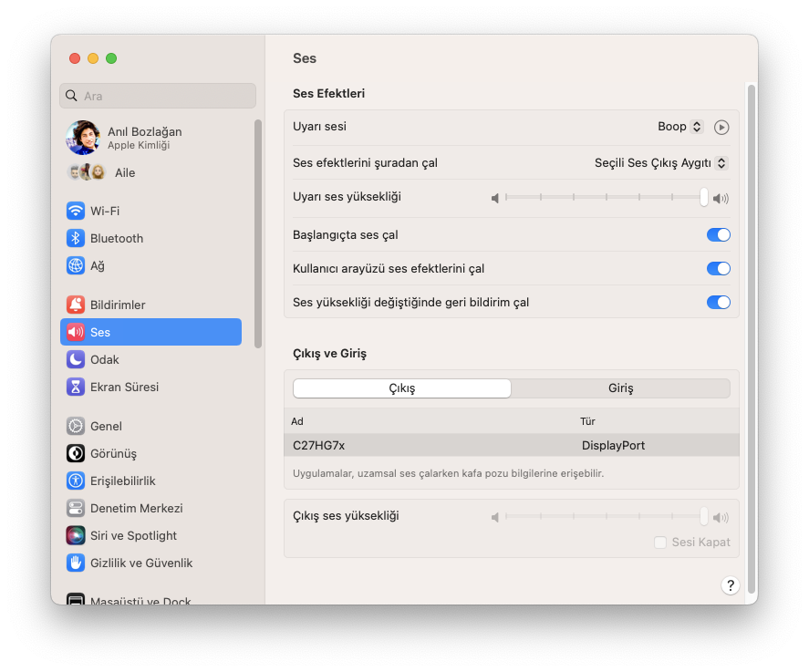Image resolution: width=809 pixels, height=672 pixels.
Task: Toggle volume change feedback sound switch
Action: (718, 302)
